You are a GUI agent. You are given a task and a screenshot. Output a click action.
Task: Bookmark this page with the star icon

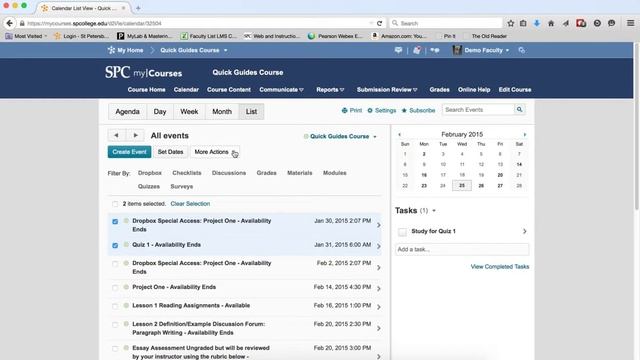pos(511,23)
